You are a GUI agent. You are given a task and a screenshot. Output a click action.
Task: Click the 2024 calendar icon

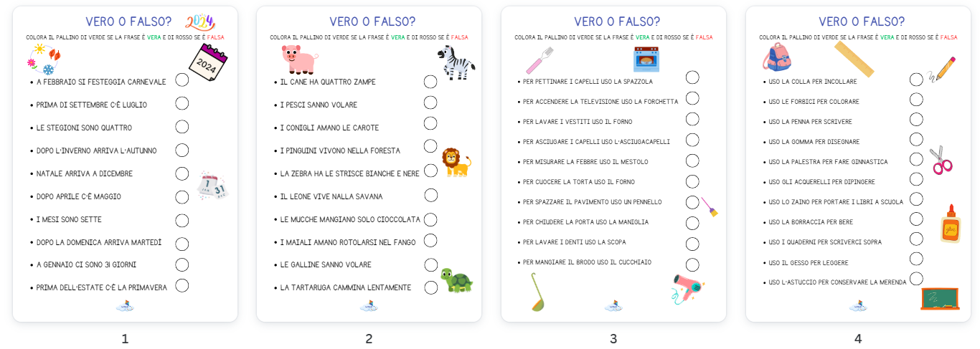pos(207,65)
